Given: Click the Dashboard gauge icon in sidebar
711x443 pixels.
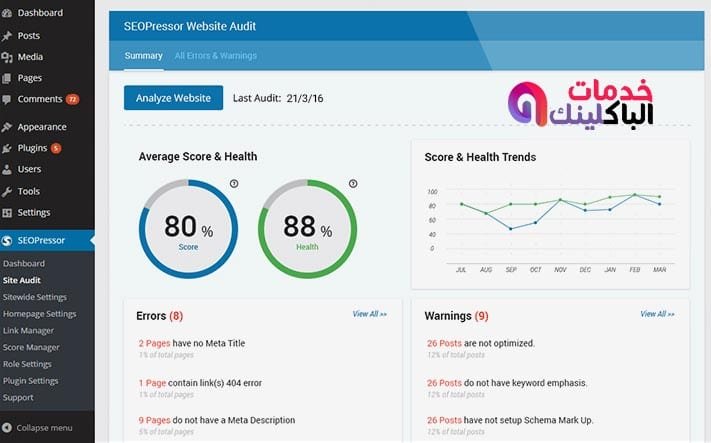Looking at the screenshot, I should pos(8,13).
